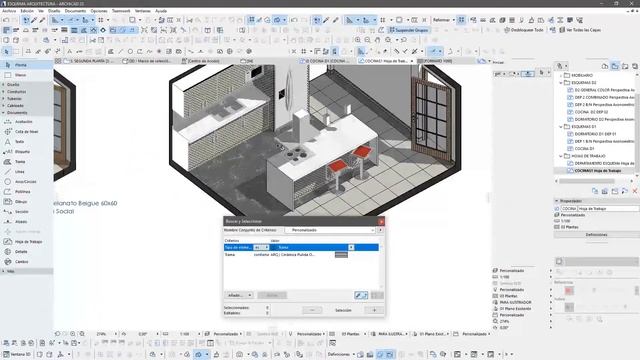Screen dimensions: 640x360
Task: Click the zoom-in magnifier icon in top toolbar
Action: [x=358, y=40]
